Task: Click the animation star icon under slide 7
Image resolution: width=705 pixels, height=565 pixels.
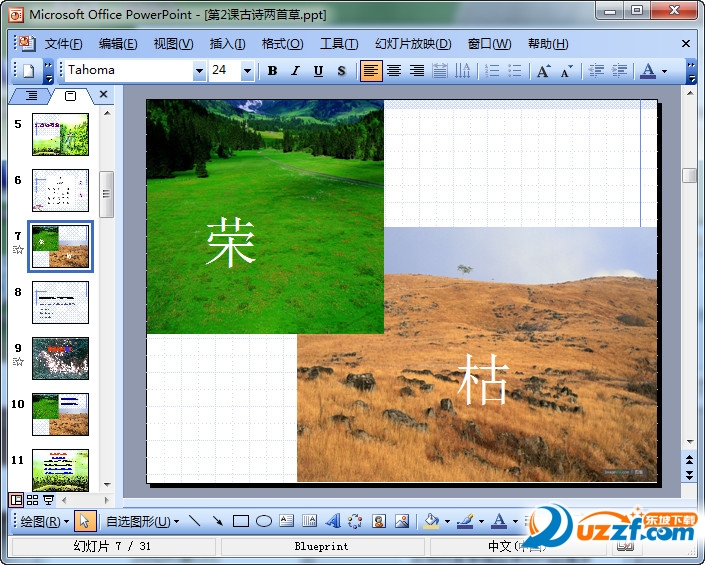Action: click(18, 249)
